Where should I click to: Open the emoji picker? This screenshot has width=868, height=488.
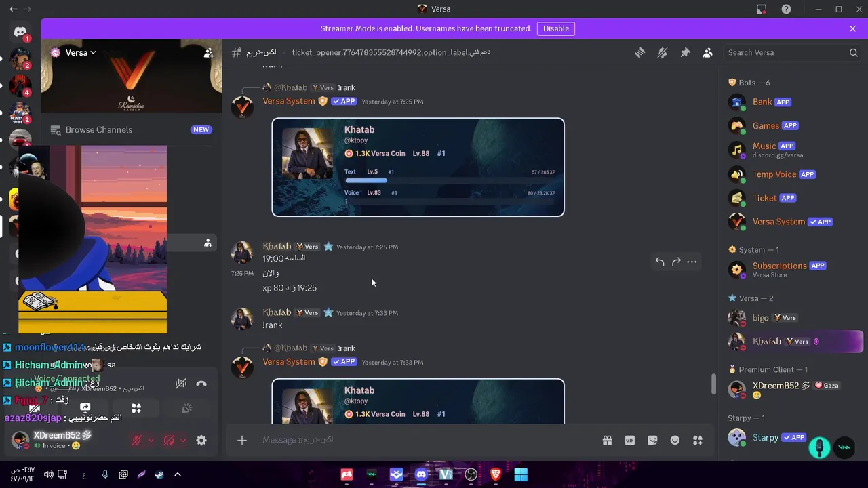click(x=675, y=440)
